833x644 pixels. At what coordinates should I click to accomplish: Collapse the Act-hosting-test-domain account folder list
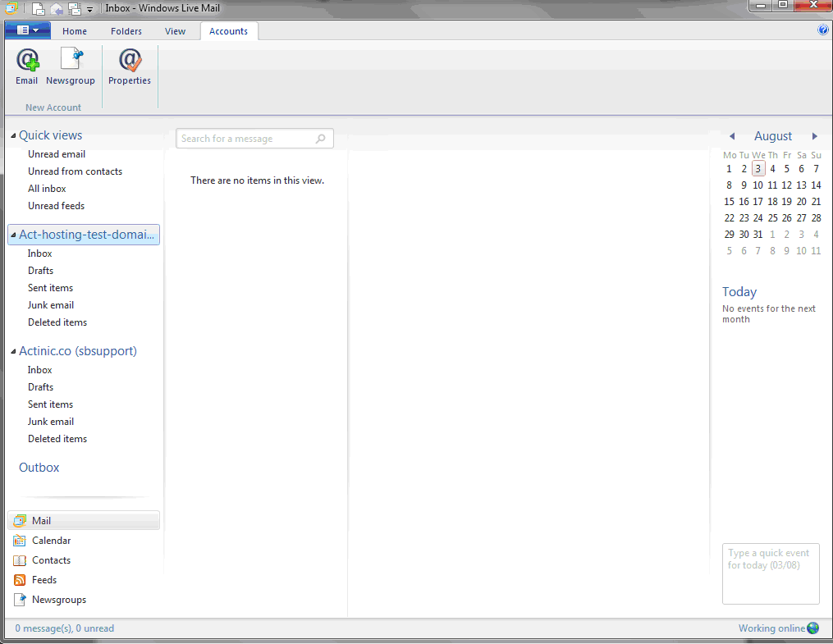13,235
